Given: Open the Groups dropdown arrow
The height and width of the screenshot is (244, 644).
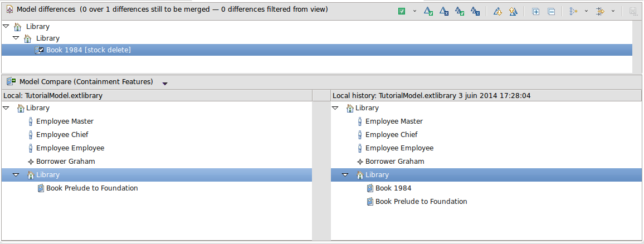Looking at the screenshot, I should click(x=586, y=11).
